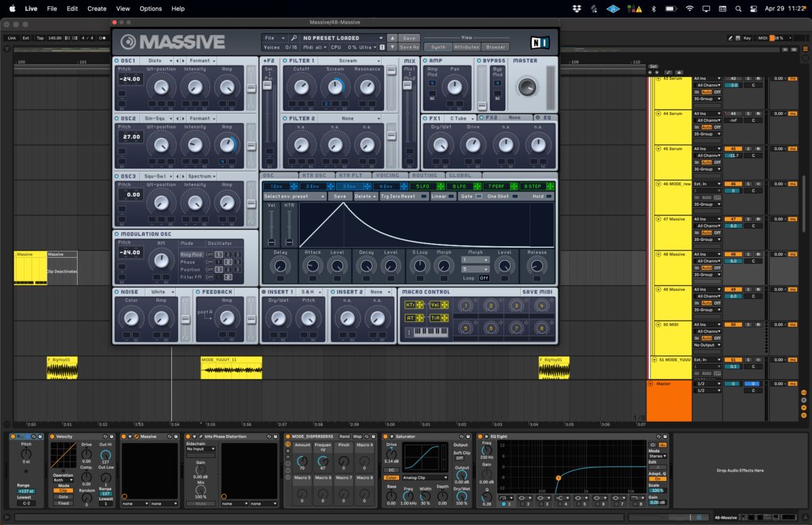Screen dimensions: 812x525
Task: Click the 8 STEP modulation crosshair handle
Action: point(550,186)
